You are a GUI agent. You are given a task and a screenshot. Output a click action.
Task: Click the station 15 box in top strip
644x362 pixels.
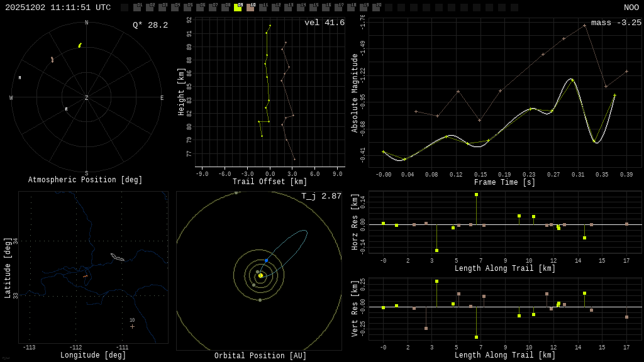[313, 8]
